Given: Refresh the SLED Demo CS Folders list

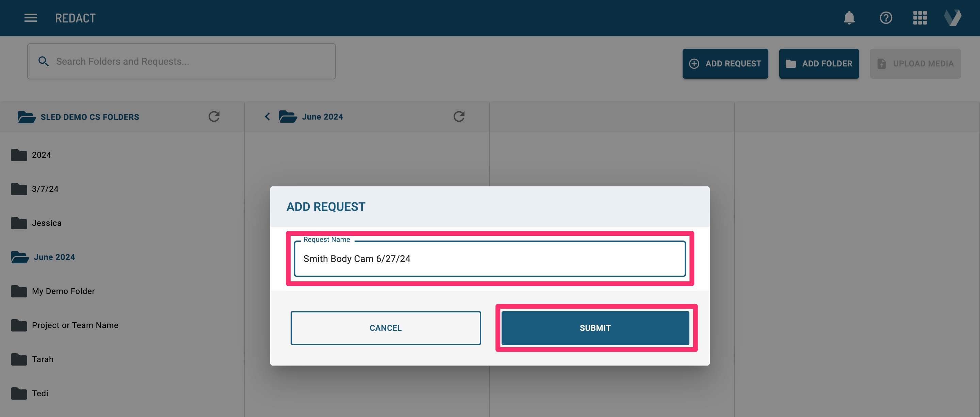Looking at the screenshot, I should coord(214,117).
